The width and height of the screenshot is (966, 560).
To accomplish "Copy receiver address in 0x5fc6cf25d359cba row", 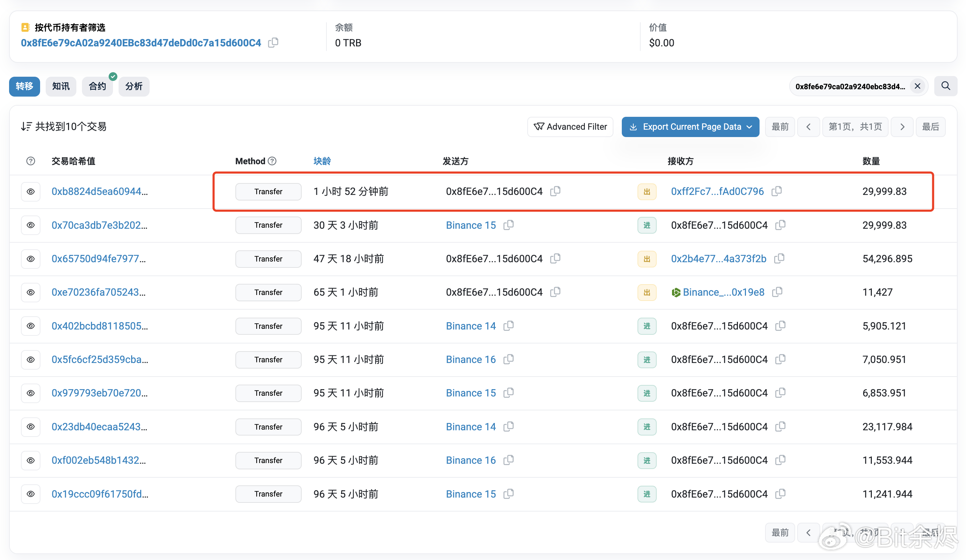I will pos(780,359).
